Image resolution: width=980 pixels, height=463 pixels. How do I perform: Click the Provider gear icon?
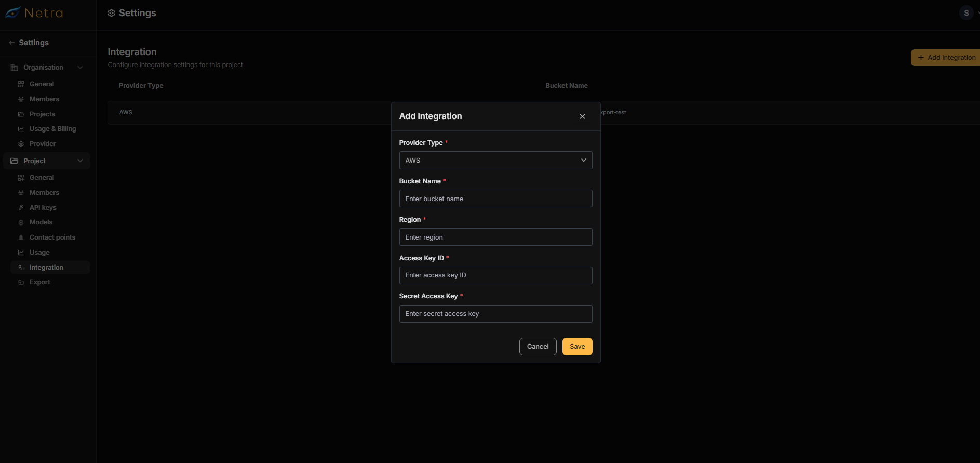(x=21, y=144)
